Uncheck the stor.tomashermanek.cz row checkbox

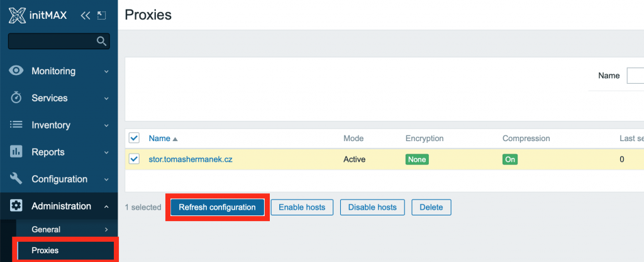[x=134, y=159]
